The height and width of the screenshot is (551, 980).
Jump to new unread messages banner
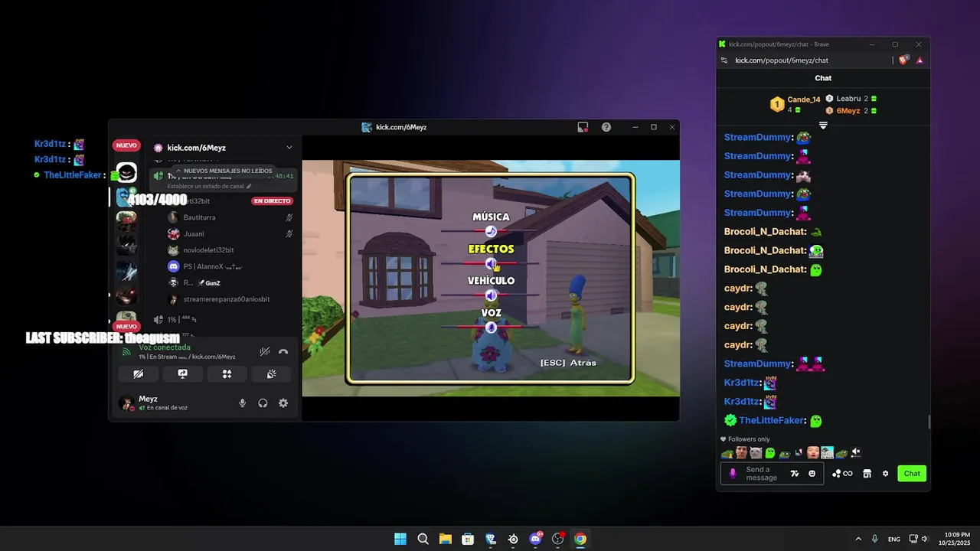pos(223,171)
